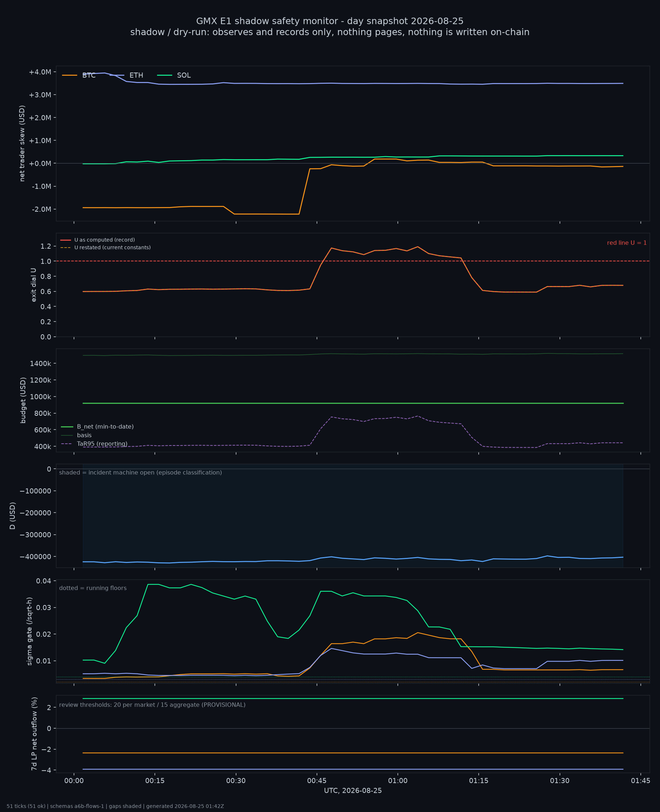Click the 01:15 time tick label
The height and width of the screenshot is (812, 660).
(x=479, y=781)
